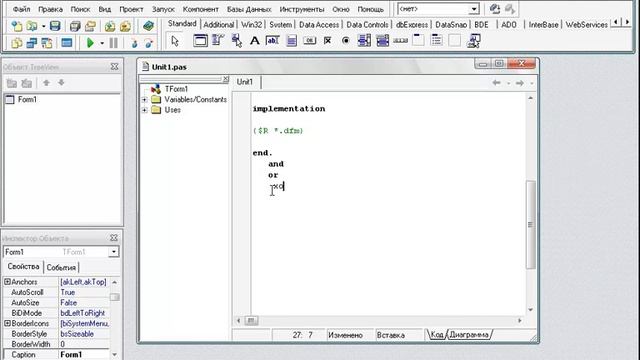
Task: Click the editor vertical scrollbar thumb
Action: click(x=530, y=224)
